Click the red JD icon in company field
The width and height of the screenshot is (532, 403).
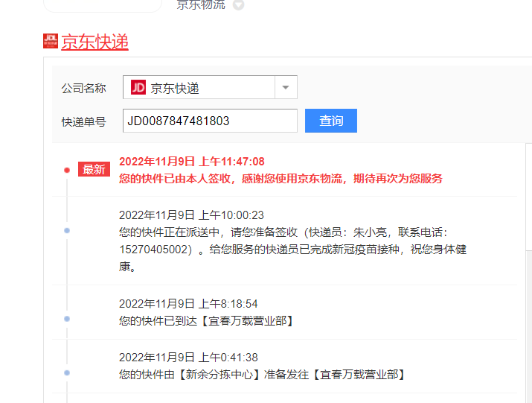point(138,87)
